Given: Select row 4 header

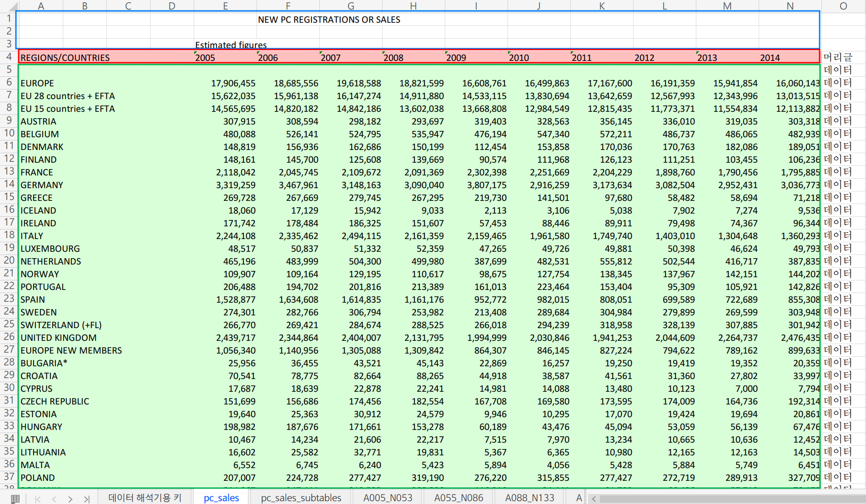Looking at the screenshot, I should (x=9, y=57).
